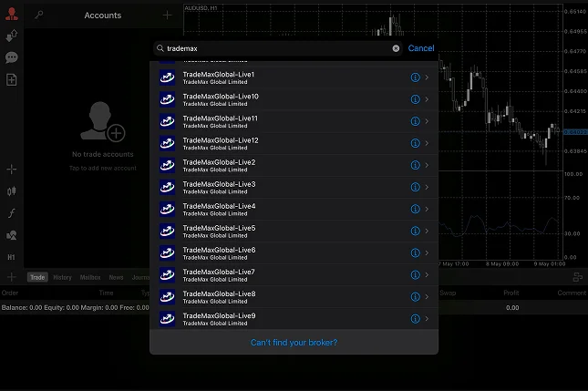Open the indicators f icon
The height and width of the screenshot is (391, 588).
tap(12, 213)
